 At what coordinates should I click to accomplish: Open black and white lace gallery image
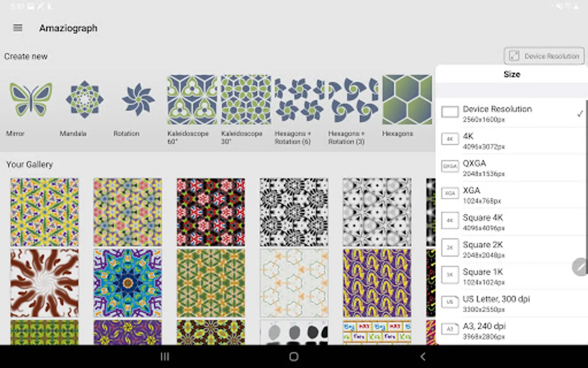294,212
